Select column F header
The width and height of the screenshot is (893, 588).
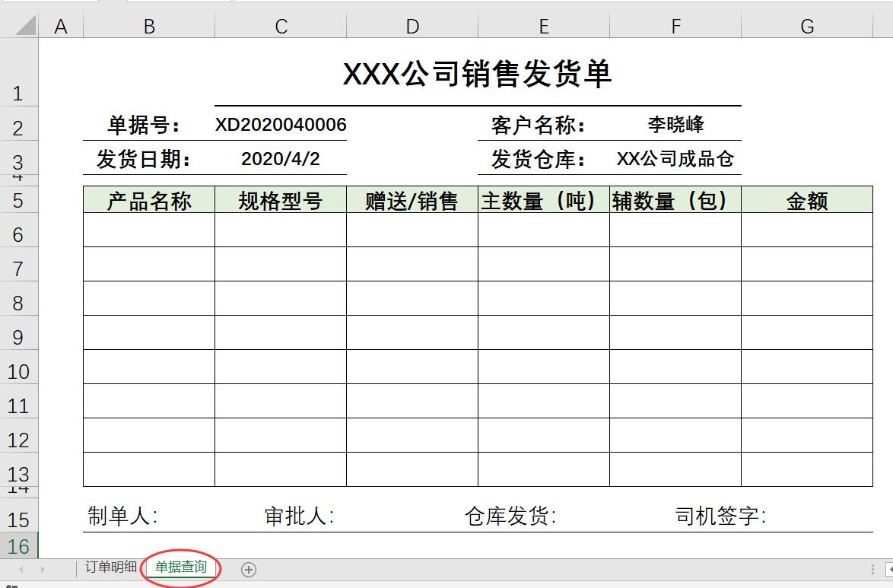[675, 26]
